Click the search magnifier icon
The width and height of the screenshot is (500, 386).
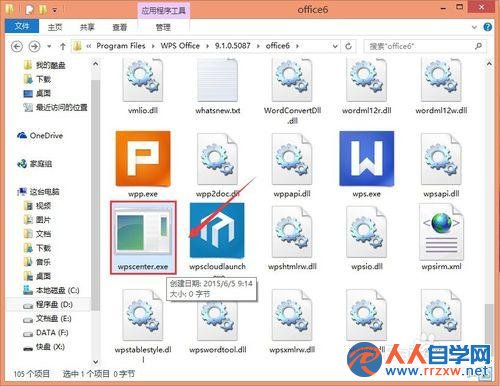pos(479,46)
